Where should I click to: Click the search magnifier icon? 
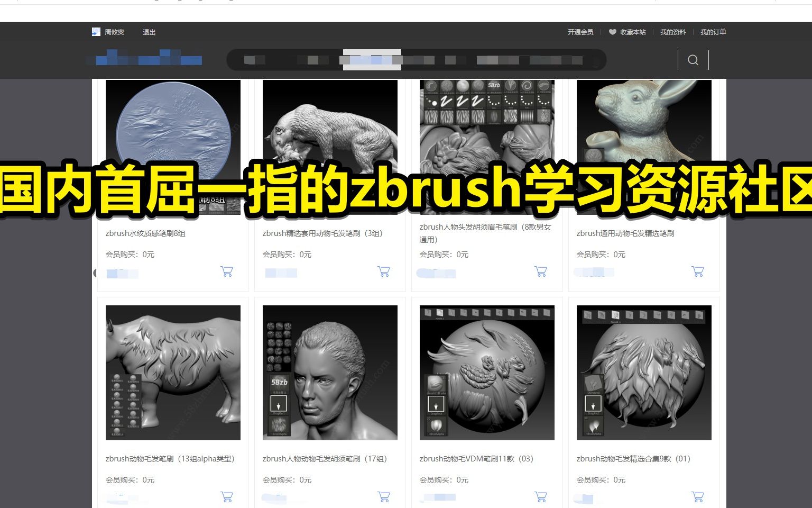pyautogui.click(x=693, y=60)
